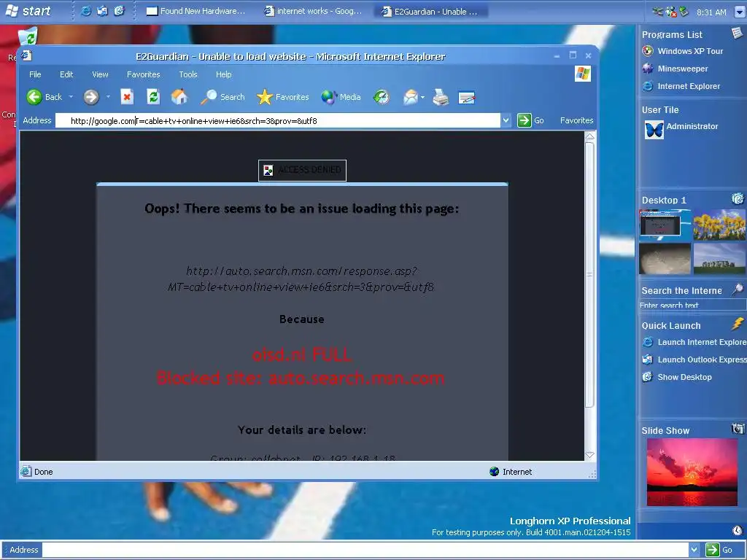This screenshot has width=747, height=560.
Task: Open Forward button history dropdown arrow
Action: [108, 97]
